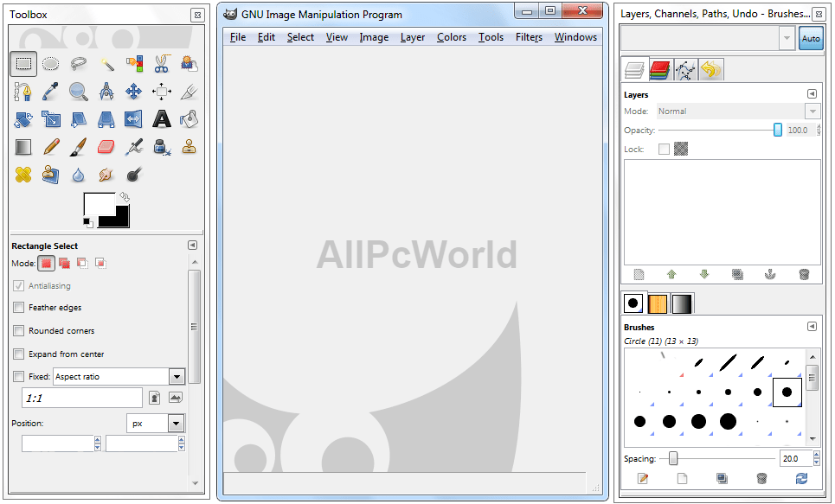Select the Color Picker eyedropper tool
Image resolution: width=835 pixels, height=504 pixels.
coord(50,92)
